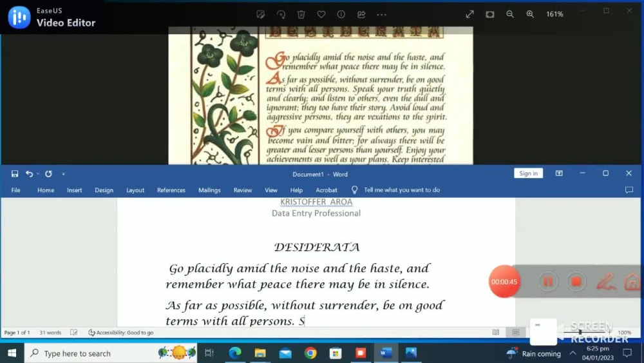Open Customize Quick Access Toolbar dropdown
This screenshot has width=644, height=363.
click(63, 174)
